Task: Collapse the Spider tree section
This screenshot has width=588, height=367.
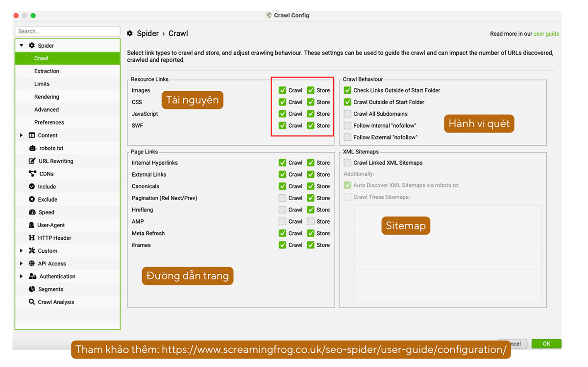Action: click(x=22, y=46)
